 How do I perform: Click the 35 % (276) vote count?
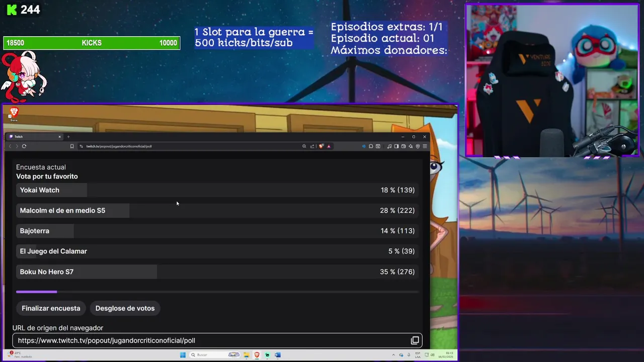point(397,271)
